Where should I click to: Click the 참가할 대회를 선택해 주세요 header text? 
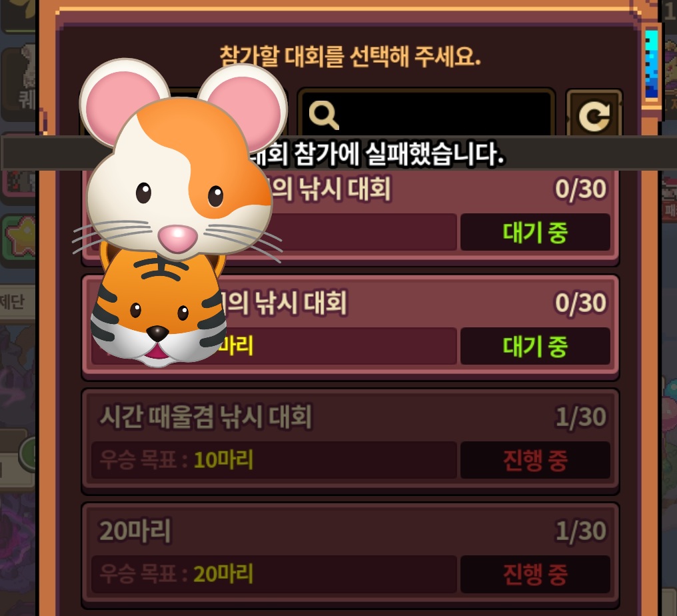pos(350,56)
